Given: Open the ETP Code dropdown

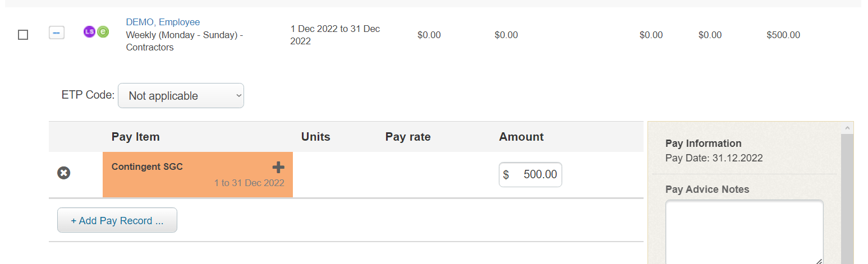Looking at the screenshot, I should [181, 96].
